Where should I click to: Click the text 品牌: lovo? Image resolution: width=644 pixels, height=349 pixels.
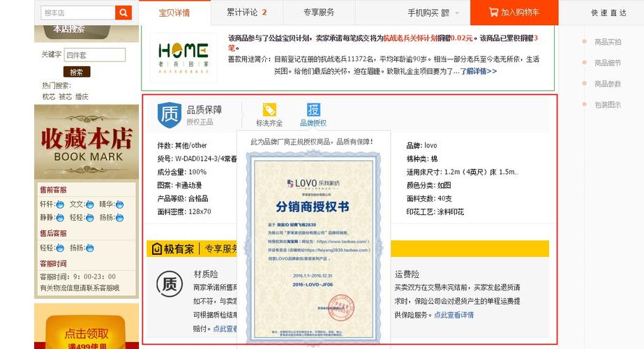(422, 145)
